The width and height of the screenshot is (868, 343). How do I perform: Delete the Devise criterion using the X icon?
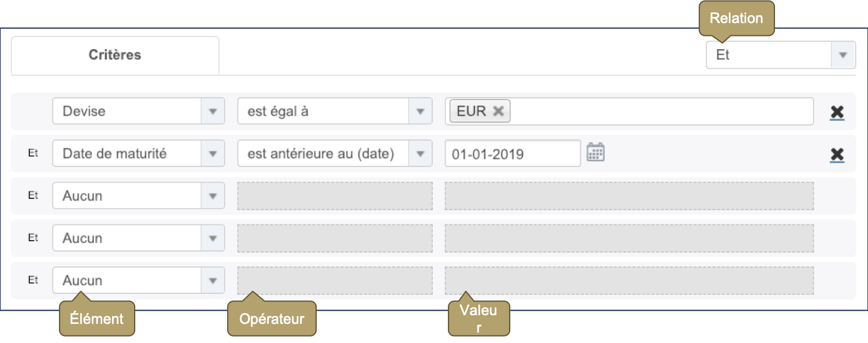[837, 111]
